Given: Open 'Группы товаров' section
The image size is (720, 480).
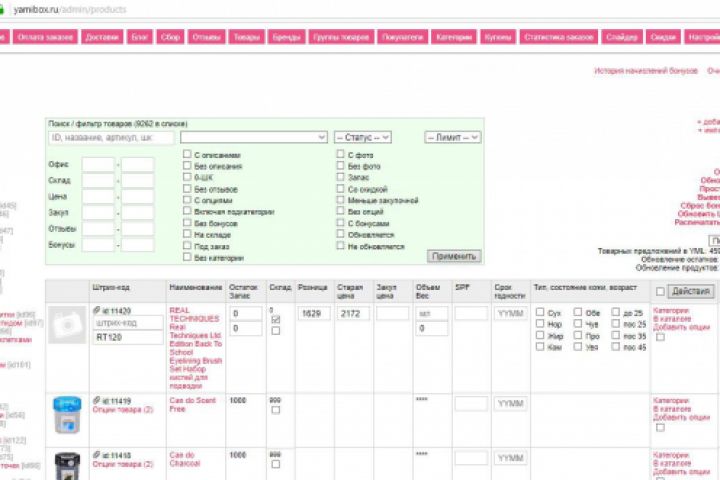Looking at the screenshot, I should point(341,37).
